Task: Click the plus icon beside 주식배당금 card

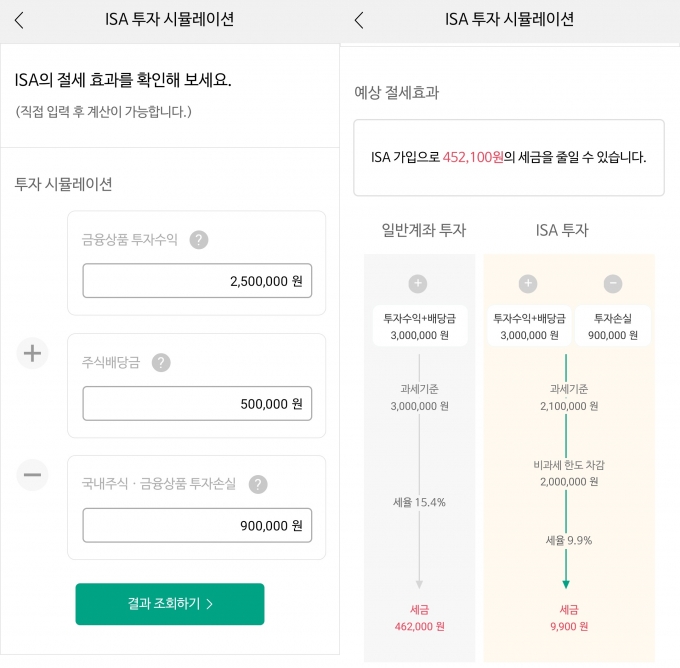Action: click(32, 353)
